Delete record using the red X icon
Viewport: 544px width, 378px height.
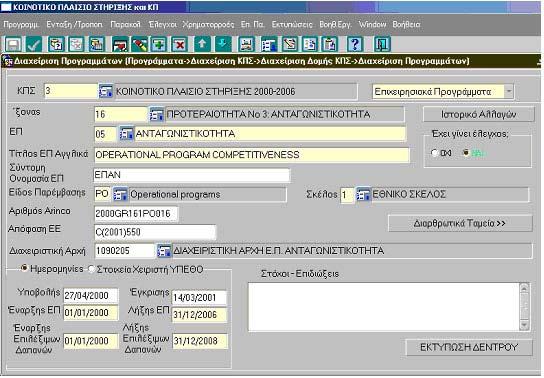click(x=179, y=44)
